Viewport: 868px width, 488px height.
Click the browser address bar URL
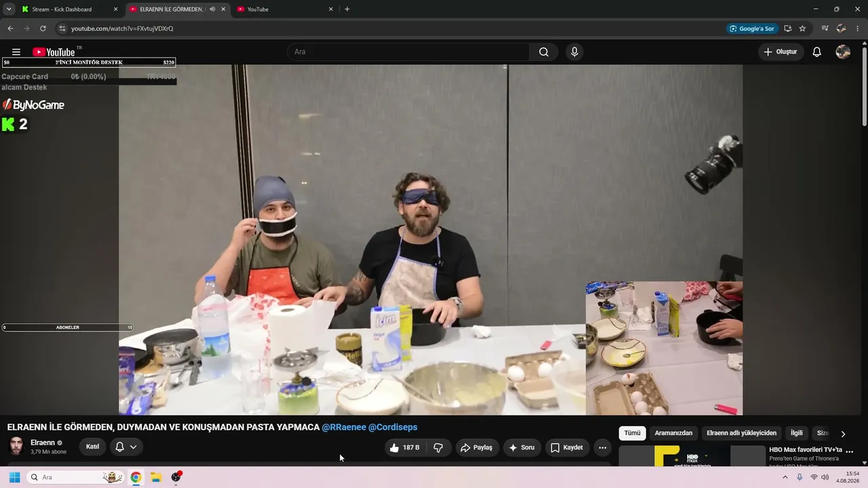click(x=122, y=28)
